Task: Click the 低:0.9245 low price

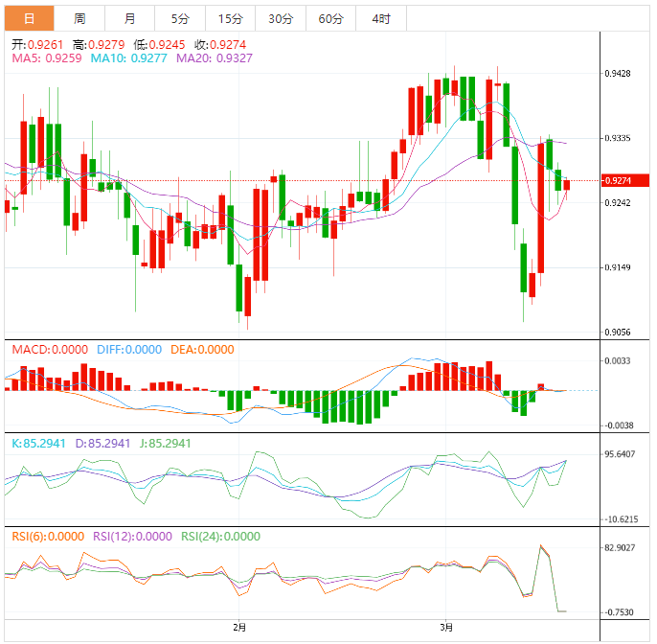Action: click(160, 45)
